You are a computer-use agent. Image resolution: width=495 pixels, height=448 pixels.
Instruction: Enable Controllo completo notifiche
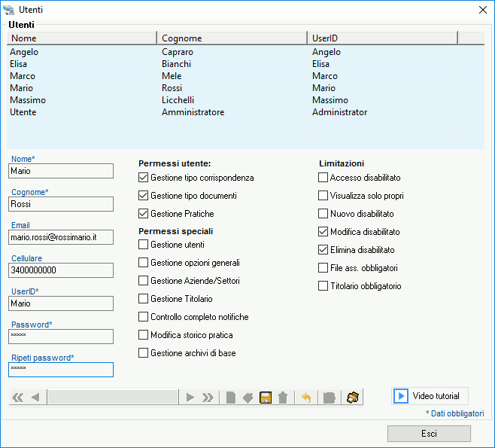click(144, 316)
